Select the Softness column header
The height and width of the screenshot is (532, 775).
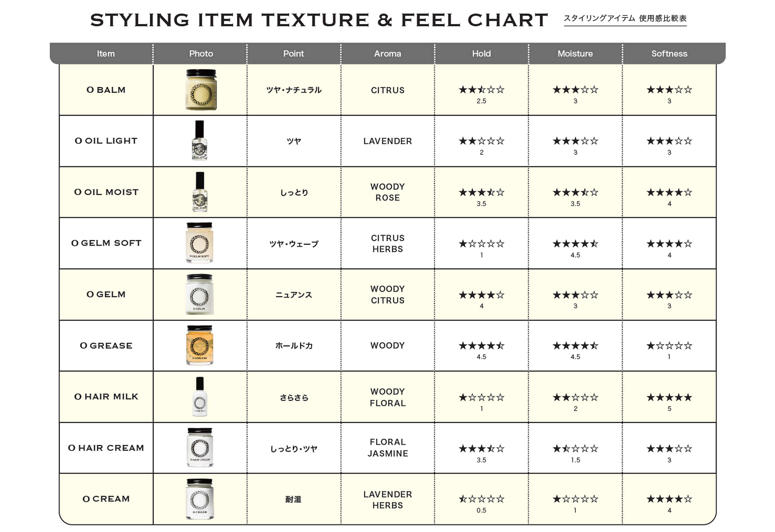pos(669,53)
